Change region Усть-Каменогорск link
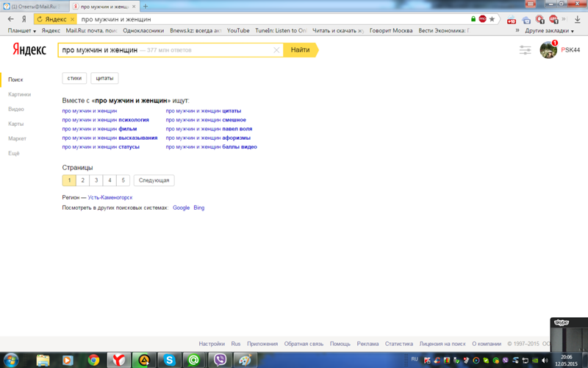Image resolution: width=588 pixels, height=368 pixels. point(110,197)
